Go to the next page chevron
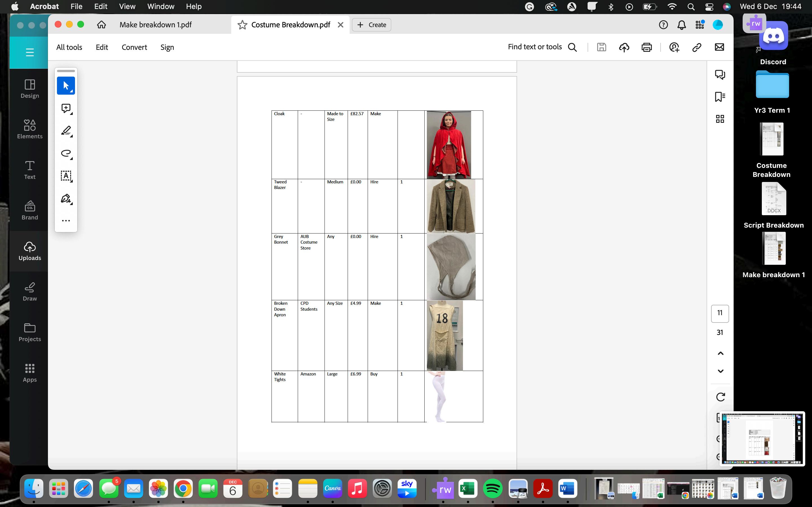This screenshot has width=812, height=507. pos(720,371)
